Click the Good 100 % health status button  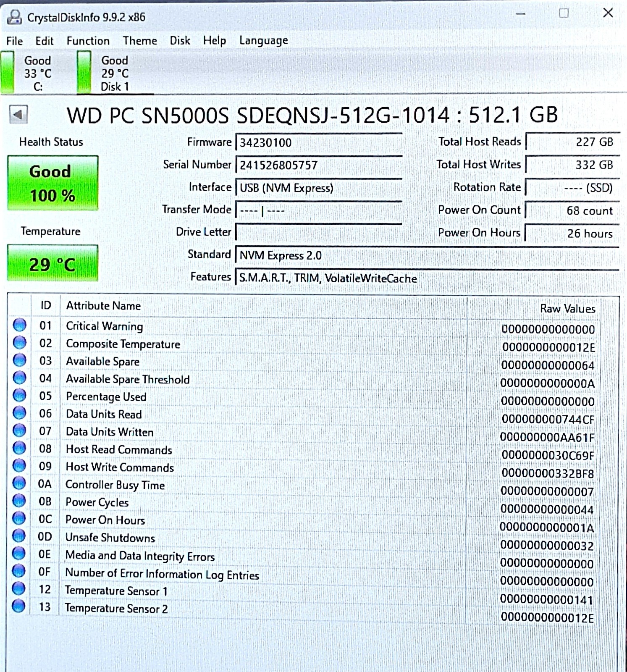[52, 183]
